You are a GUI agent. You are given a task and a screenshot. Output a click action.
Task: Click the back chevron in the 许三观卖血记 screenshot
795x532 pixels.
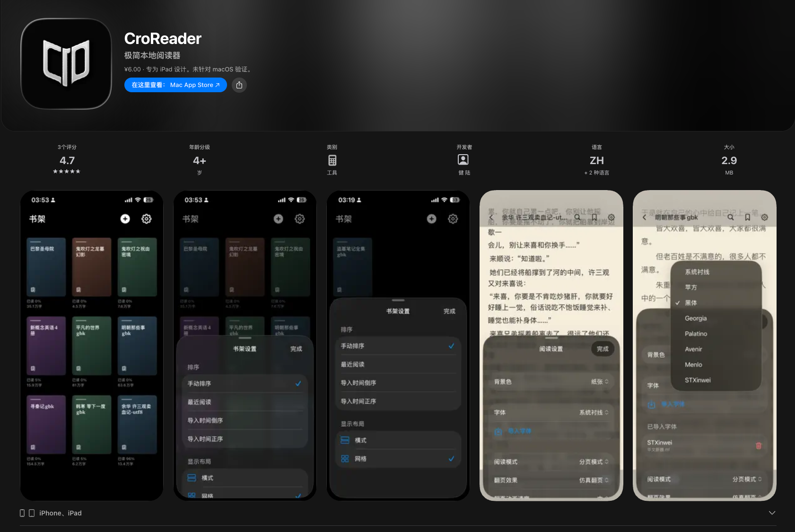click(x=491, y=218)
